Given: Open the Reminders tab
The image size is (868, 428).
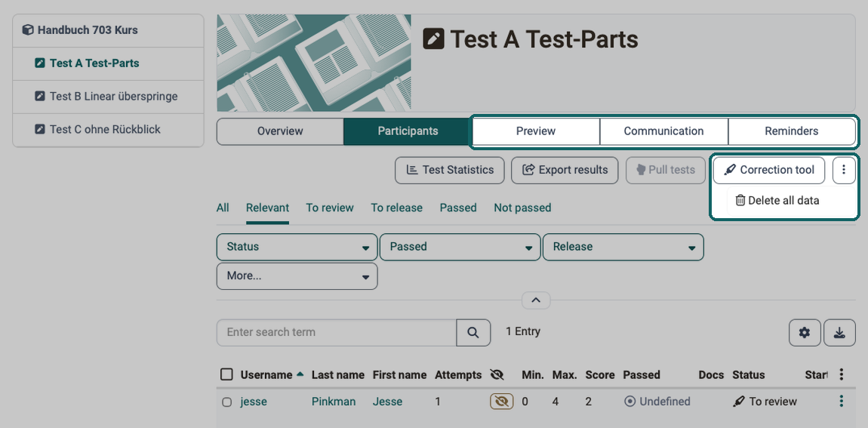Looking at the screenshot, I should [792, 131].
